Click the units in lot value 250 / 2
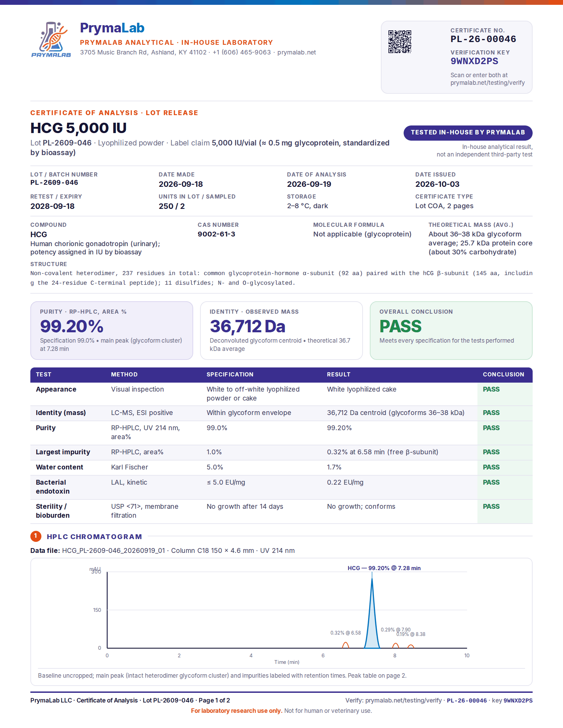Image resolution: width=563 pixels, height=728 pixels. tap(172, 206)
